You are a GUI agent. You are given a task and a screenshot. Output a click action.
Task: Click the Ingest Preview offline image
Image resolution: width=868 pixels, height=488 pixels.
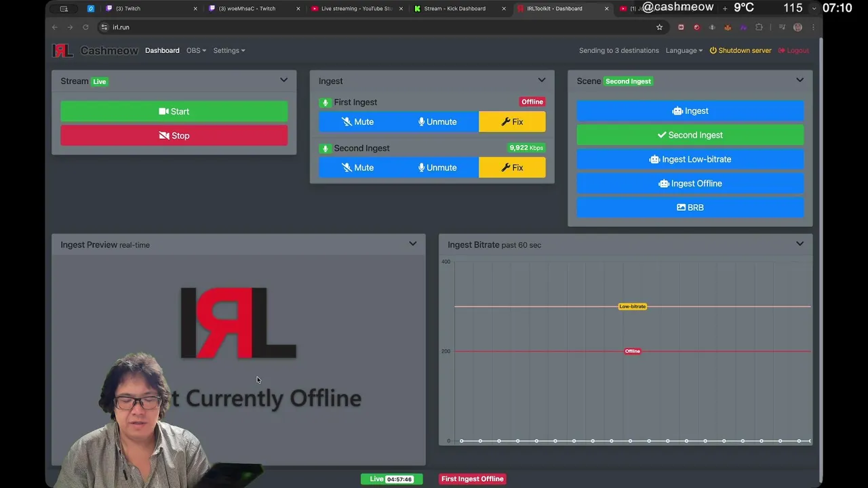click(x=239, y=361)
